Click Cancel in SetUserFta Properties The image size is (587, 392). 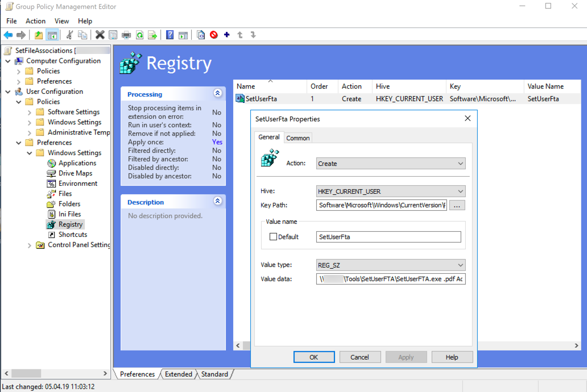[359, 357]
